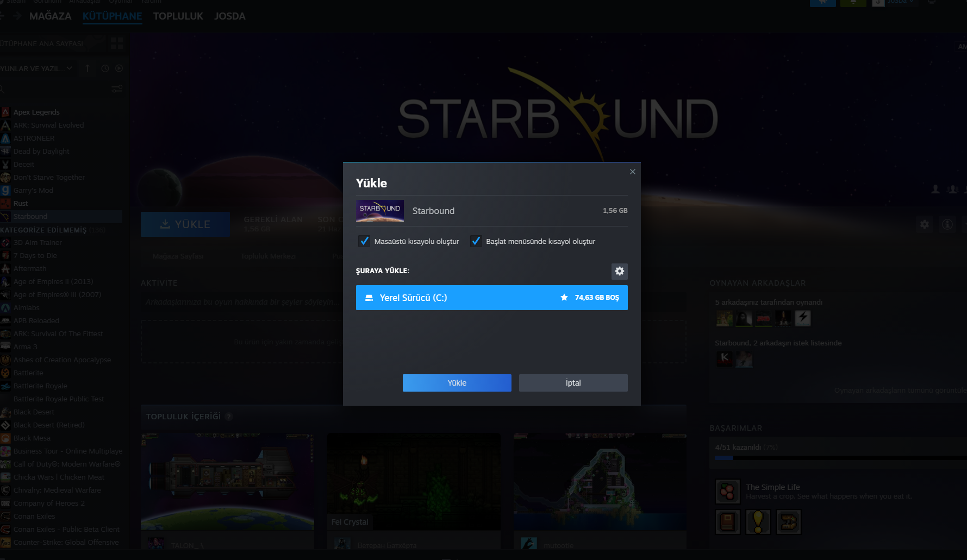Click the drive icon beside Yerel Sürücü (C:)
Screen dimensions: 967x560
click(369, 298)
